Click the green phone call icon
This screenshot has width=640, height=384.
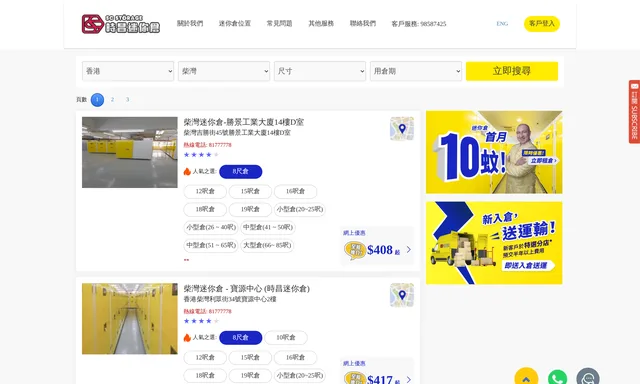pyautogui.click(x=557, y=378)
